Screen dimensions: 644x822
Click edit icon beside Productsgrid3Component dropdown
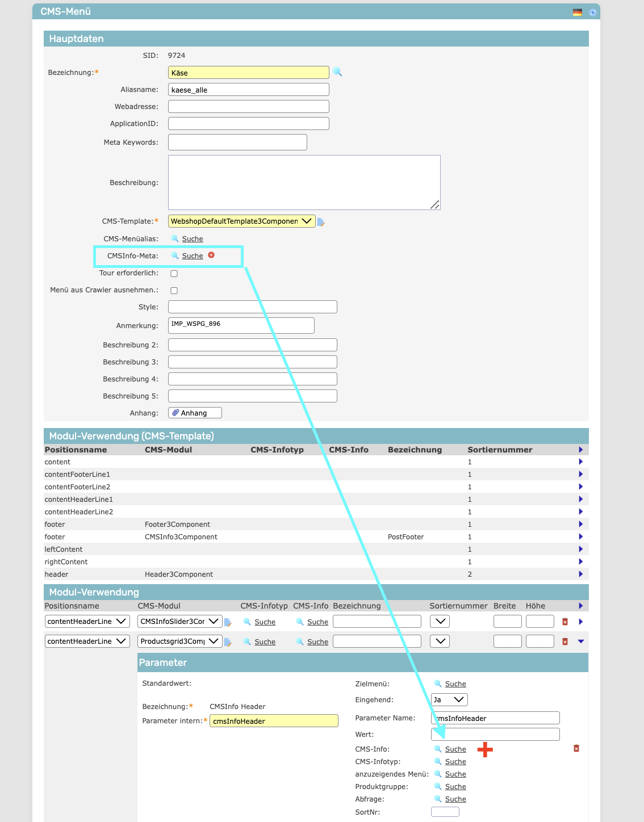(228, 642)
